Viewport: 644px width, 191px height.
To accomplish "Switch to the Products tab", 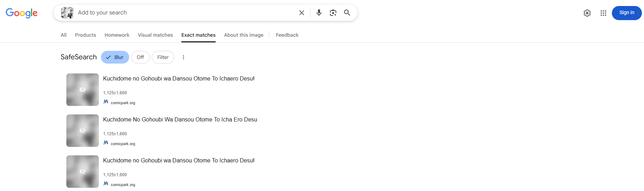I will click(x=85, y=35).
